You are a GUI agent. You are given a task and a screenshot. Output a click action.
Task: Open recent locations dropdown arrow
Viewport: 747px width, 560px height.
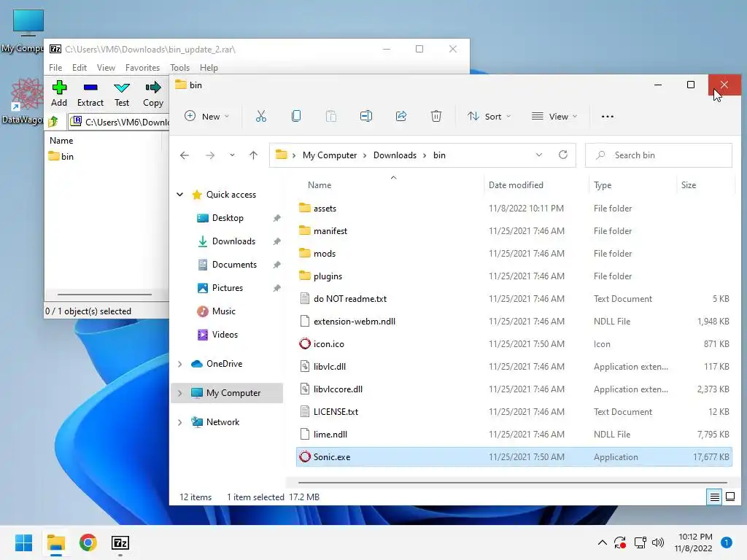click(x=232, y=155)
